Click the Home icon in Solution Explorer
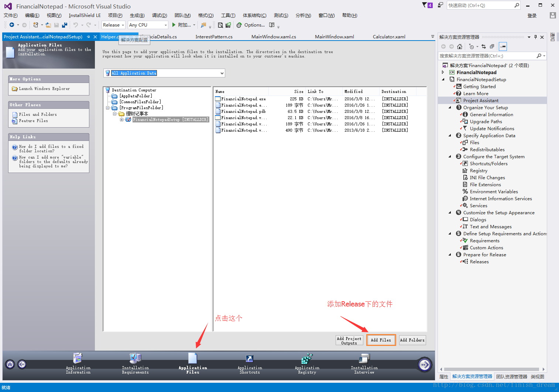This screenshot has height=392, width=559. tap(460, 46)
